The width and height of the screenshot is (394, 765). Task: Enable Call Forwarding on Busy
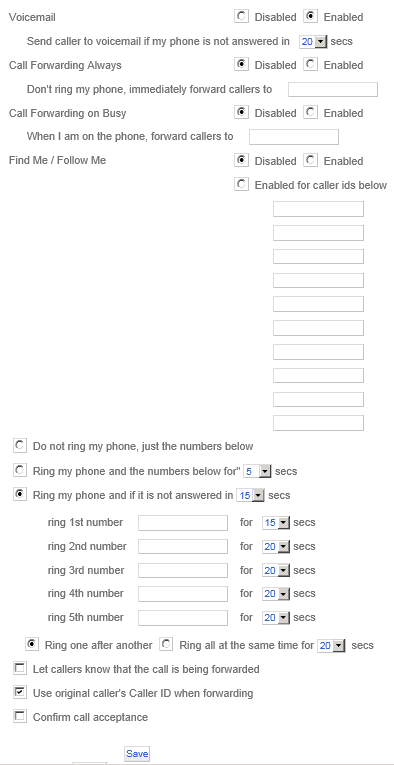tap(310, 112)
